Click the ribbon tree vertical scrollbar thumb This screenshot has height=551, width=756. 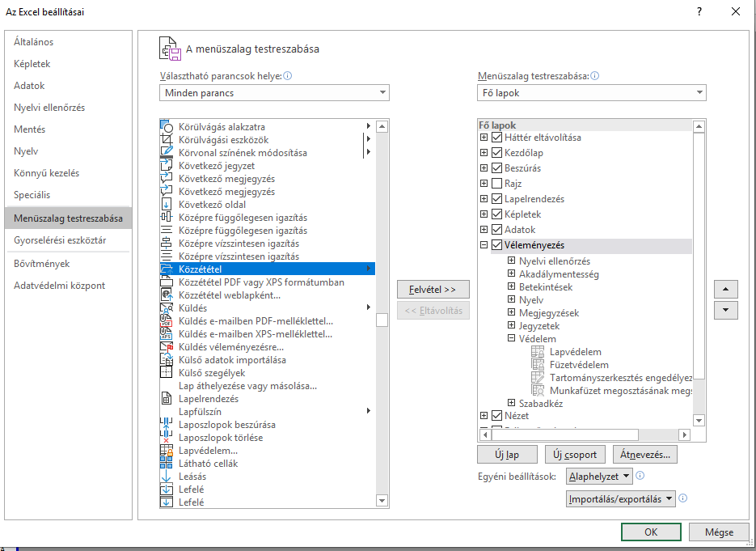click(x=699, y=256)
